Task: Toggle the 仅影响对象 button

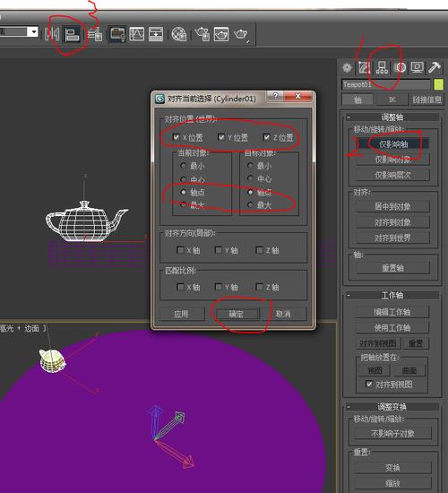Action: [x=393, y=160]
